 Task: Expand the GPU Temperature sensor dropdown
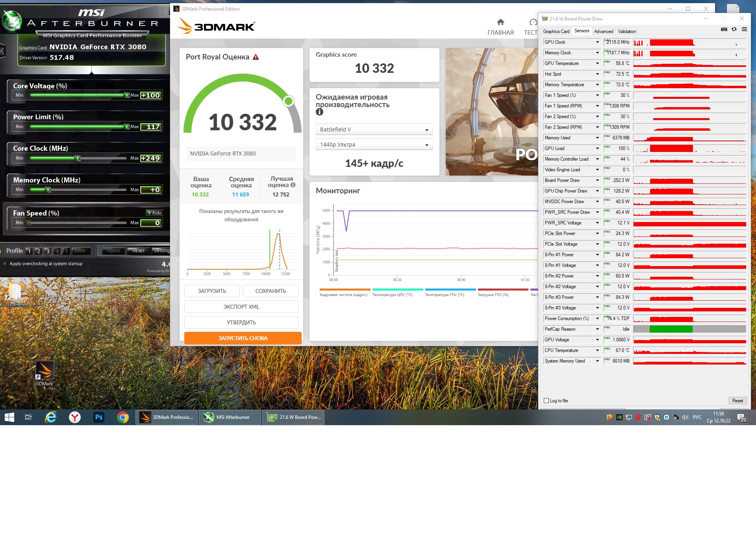click(x=597, y=63)
